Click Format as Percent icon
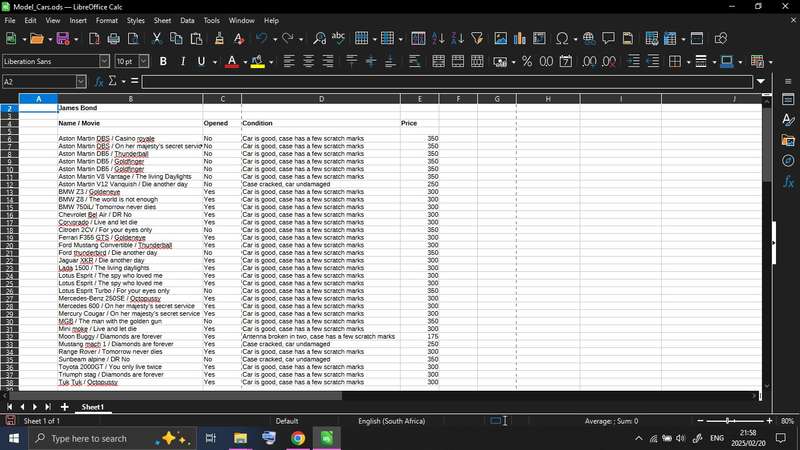800x450 pixels. [527, 62]
